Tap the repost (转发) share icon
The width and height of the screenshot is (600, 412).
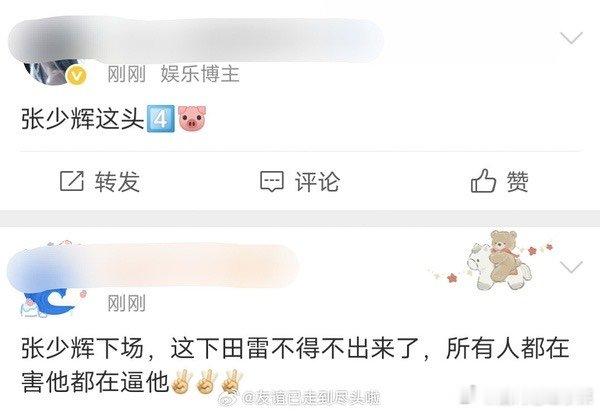pyautogui.click(x=72, y=181)
